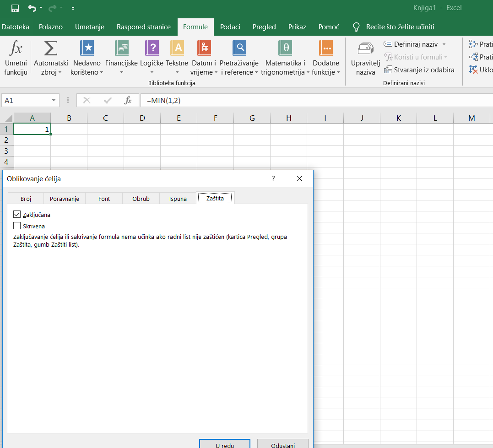Image resolution: width=493 pixels, height=448 pixels.
Task: Expand Dodatne funkcije dropdown arrow
Action: click(x=338, y=72)
